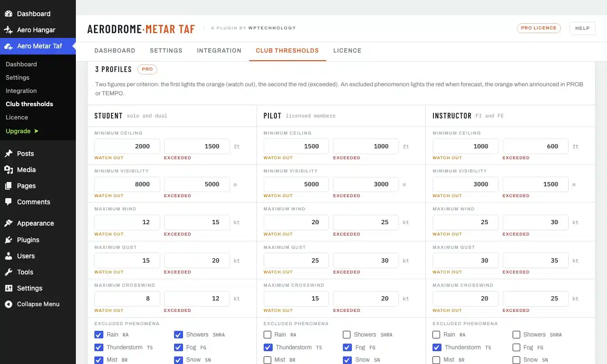The width and height of the screenshot is (607, 364).
Task: Click the Users person icon
Action: (x=9, y=256)
